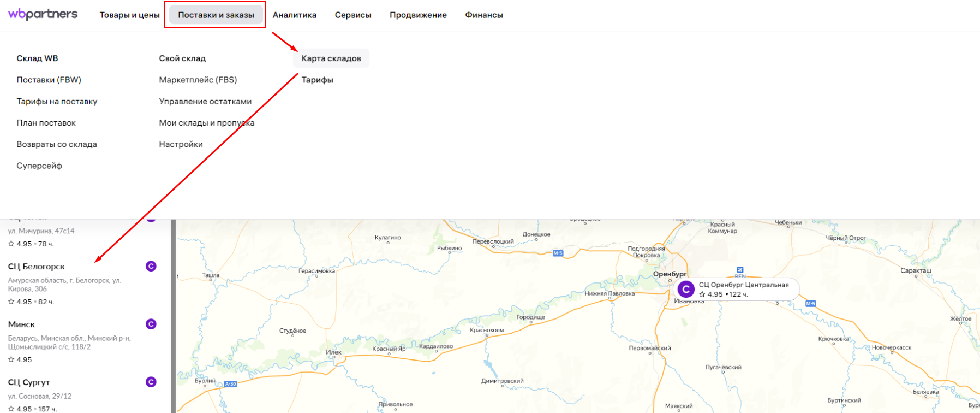Click the A-30 road badge on map
Image resolution: width=980 pixels, height=413 pixels.
click(x=231, y=384)
